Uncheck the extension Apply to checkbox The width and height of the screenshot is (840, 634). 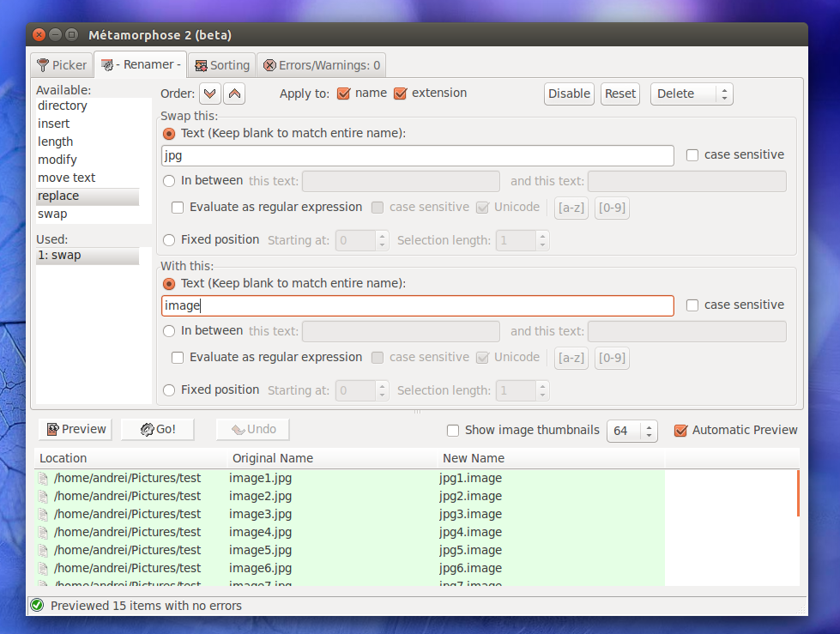click(401, 94)
